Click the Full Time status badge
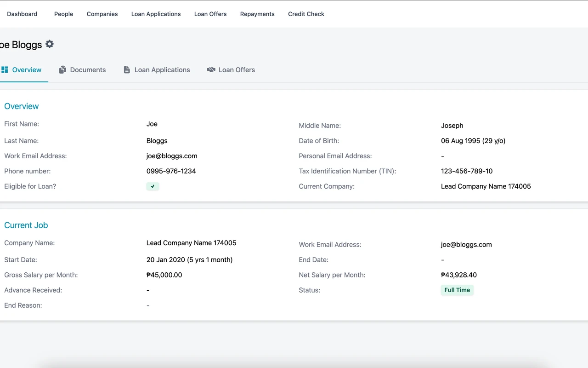 [457, 290]
